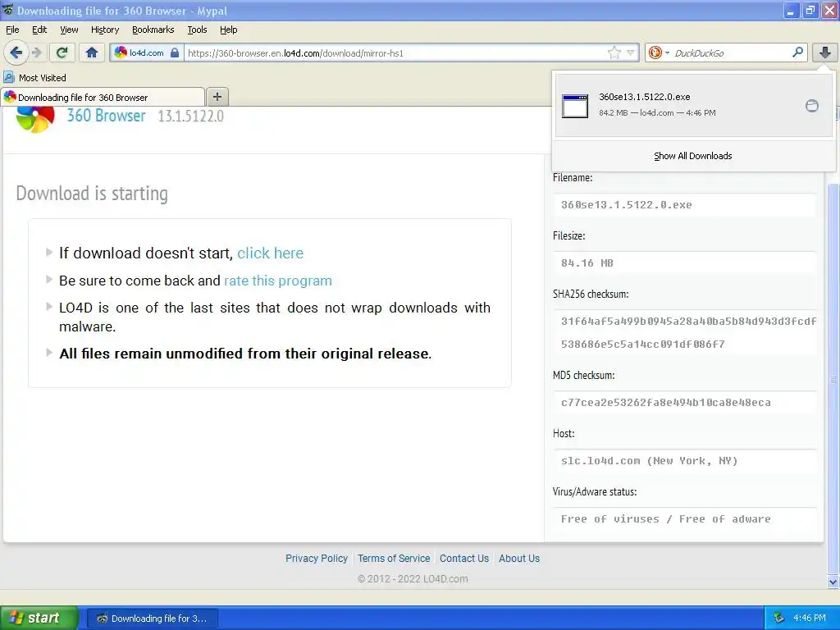Screen dimensions: 840x630
Task: Open a new tab with plus button
Action: click(217, 97)
